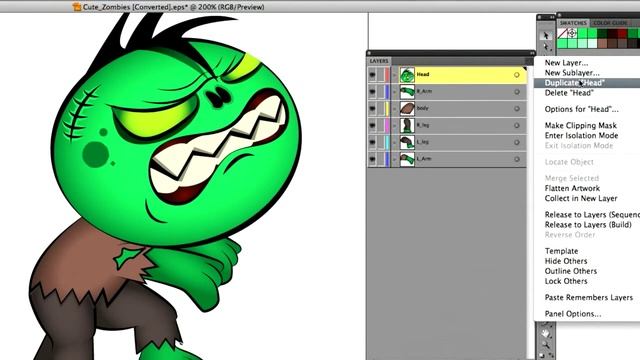Select the Selection tool arrow
Screen dimensions: 640x360
tap(546, 36)
